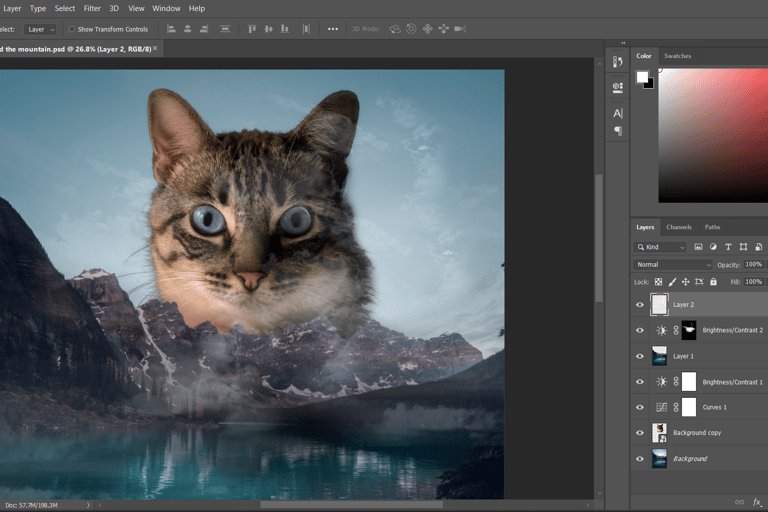Open layer filter Kind dropdown
Image resolution: width=768 pixels, height=512 pixels.
coord(660,247)
